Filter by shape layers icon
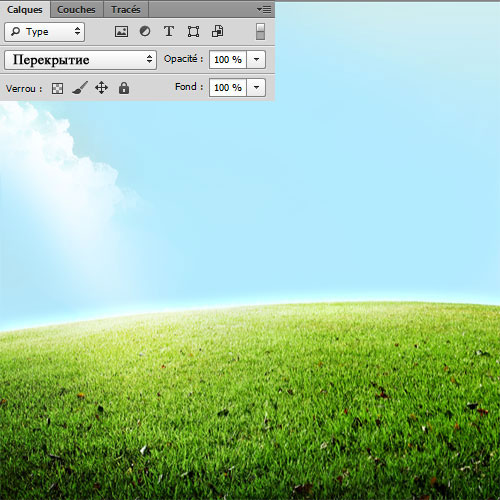This screenshot has height=500, width=500. tap(193, 32)
